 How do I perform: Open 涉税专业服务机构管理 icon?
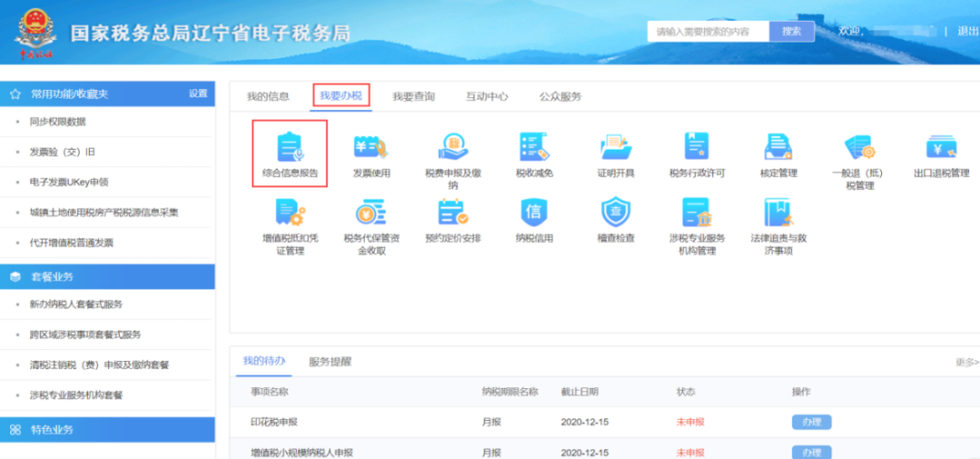tap(696, 212)
